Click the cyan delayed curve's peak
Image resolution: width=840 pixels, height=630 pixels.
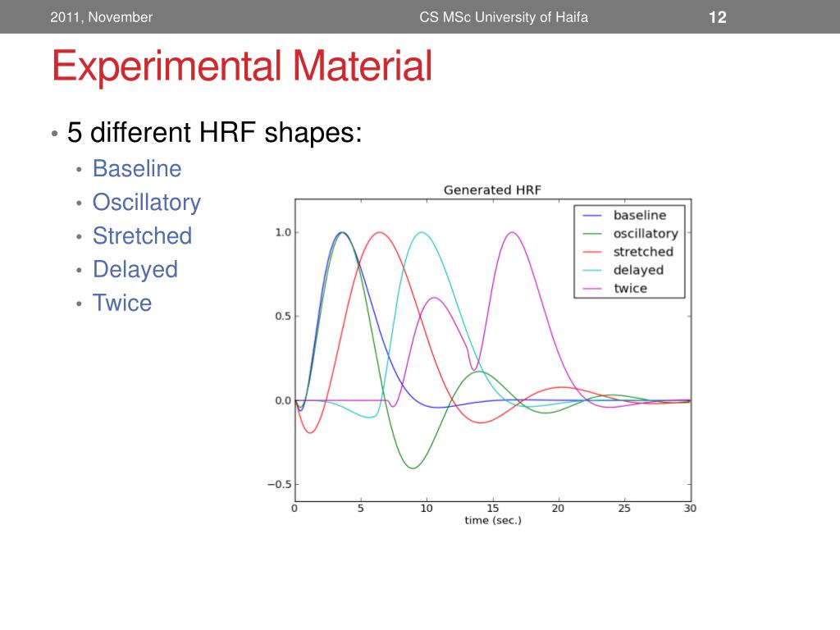coord(422,232)
